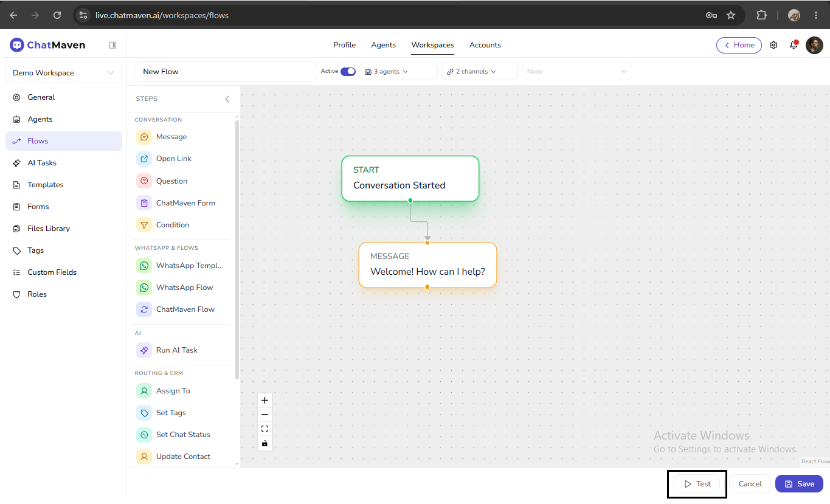Open settings gear in top bar
This screenshot has width=830, height=504.
(x=773, y=45)
